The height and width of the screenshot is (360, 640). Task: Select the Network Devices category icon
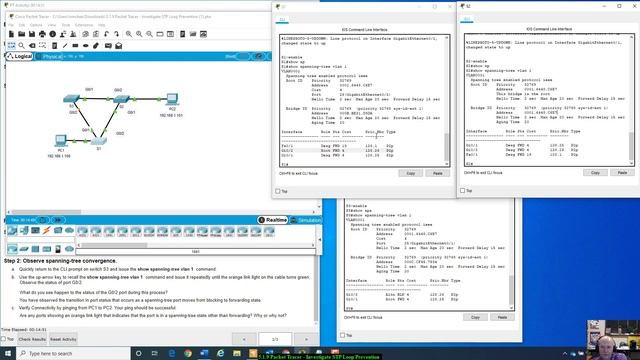pos(12,231)
